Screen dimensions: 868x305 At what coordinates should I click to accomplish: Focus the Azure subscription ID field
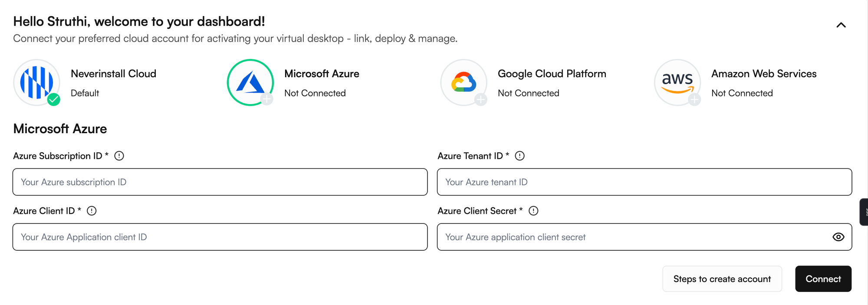pyautogui.click(x=220, y=182)
